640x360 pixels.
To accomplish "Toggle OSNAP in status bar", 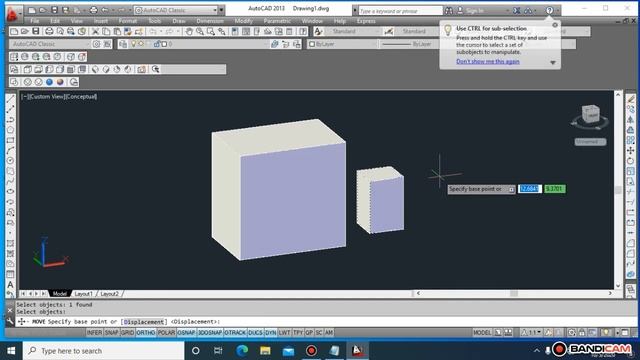I will [186, 333].
